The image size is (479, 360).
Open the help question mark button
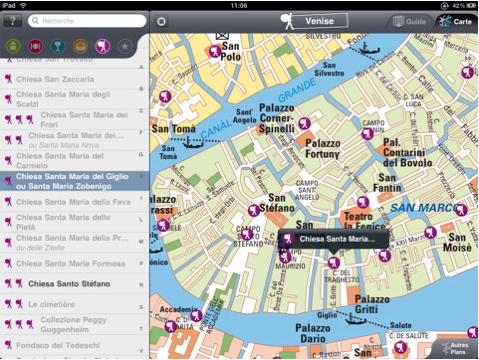coord(13,21)
